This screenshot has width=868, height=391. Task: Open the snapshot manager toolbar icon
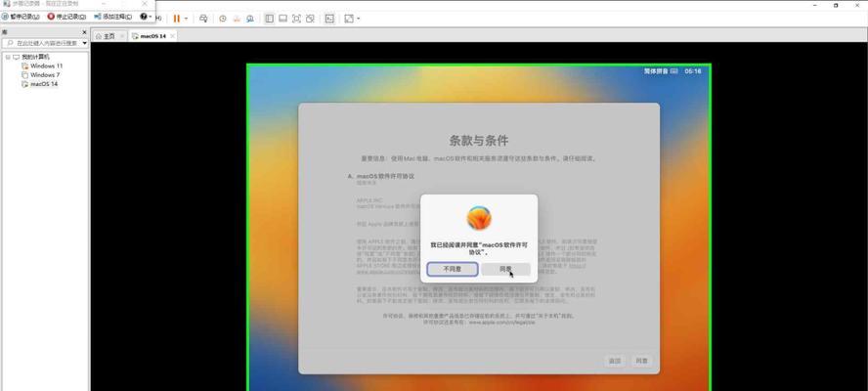[250, 19]
